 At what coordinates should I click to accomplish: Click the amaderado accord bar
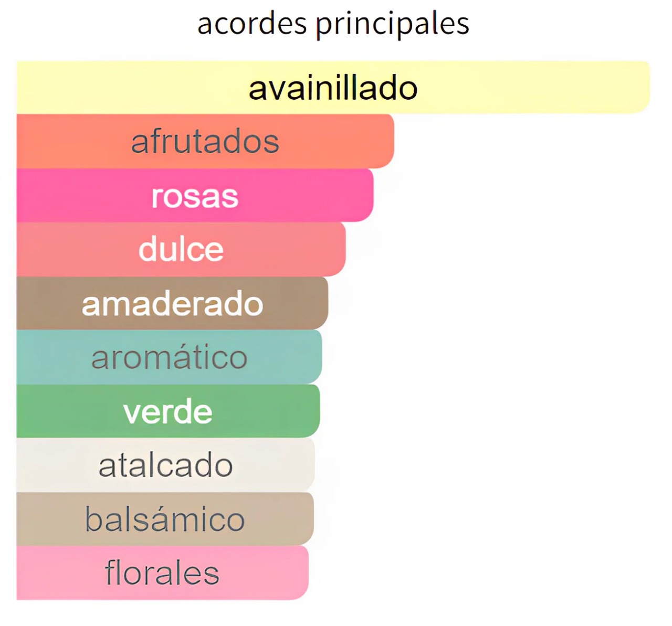pos(172,304)
